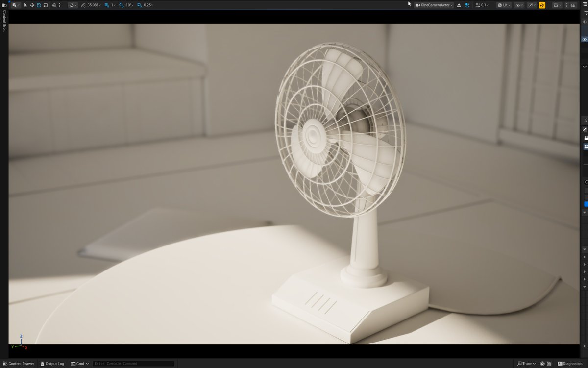Screen dimensions: 588x368
Task: Open the Content Drawer
Action: pyautogui.click(x=19, y=364)
